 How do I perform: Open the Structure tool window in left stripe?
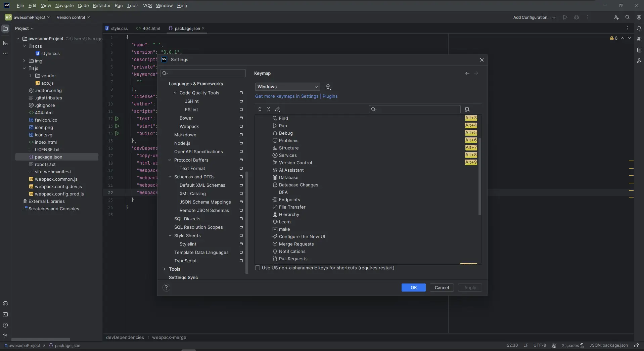[x=5, y=43]
